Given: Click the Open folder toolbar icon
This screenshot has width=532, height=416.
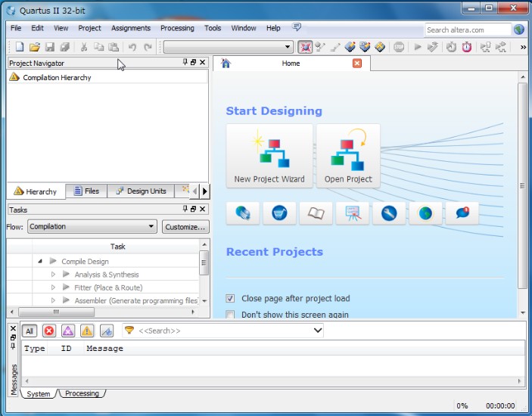Looking at the screenshot, I should (x=35, y=47).
